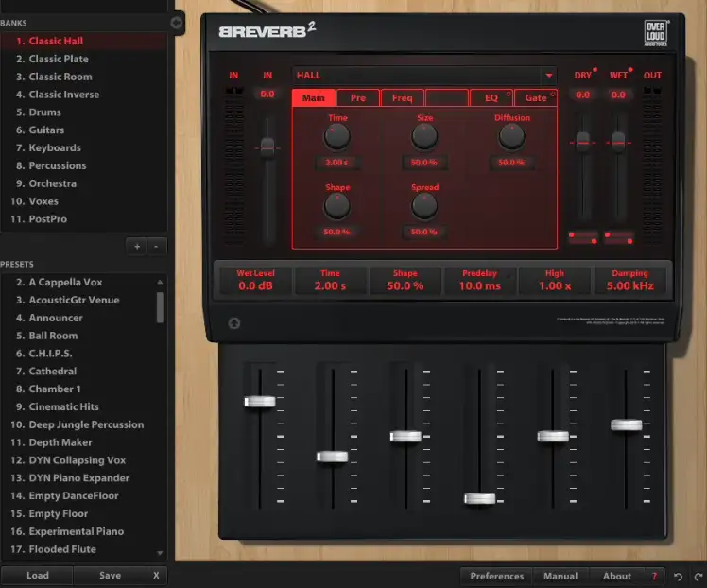
Task: Open the About dialog
Action: (617, 576)
